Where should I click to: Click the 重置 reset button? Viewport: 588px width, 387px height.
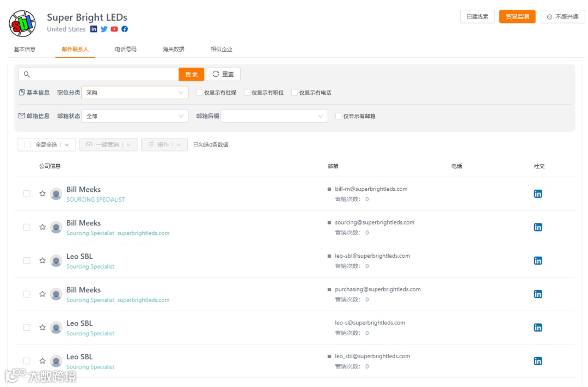(x=223, y=74)
